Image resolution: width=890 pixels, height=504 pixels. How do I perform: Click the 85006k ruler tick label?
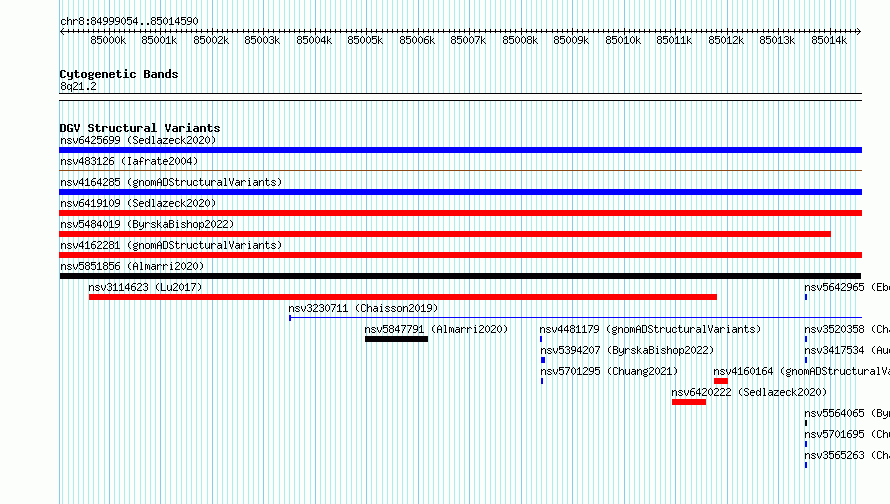pos(417,40)
